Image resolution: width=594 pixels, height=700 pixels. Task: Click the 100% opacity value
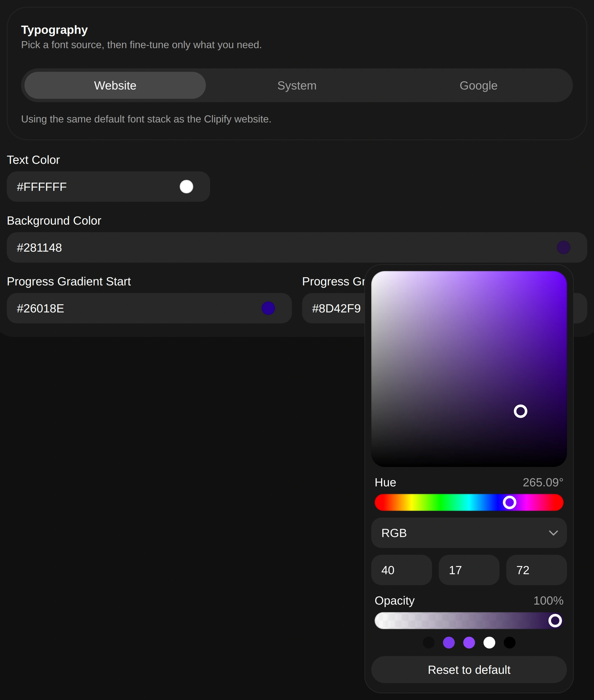(x=548, y=601)
